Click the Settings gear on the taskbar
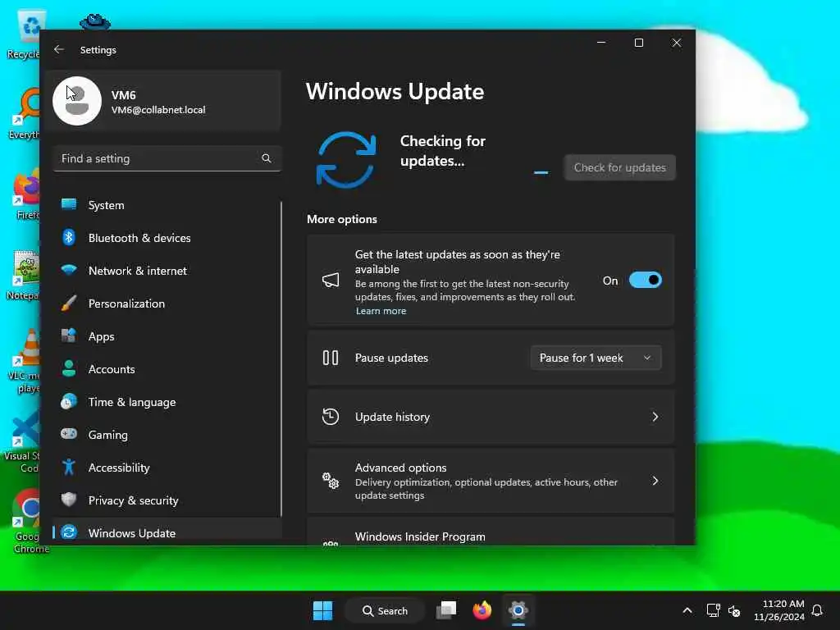840x630 pixels. click(518, 610)
